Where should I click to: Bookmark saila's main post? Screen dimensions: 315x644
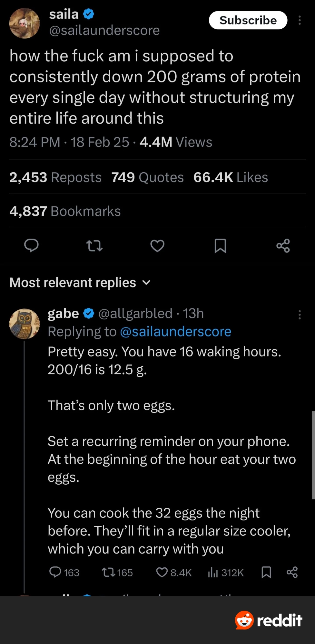click(x=220, y=246)
